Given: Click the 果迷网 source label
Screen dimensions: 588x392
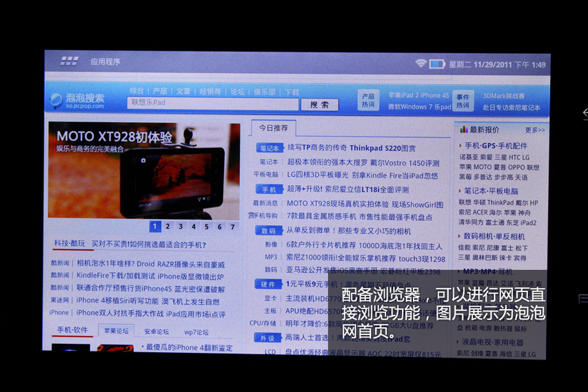Looking at the screenshot, I should (60, 300).
